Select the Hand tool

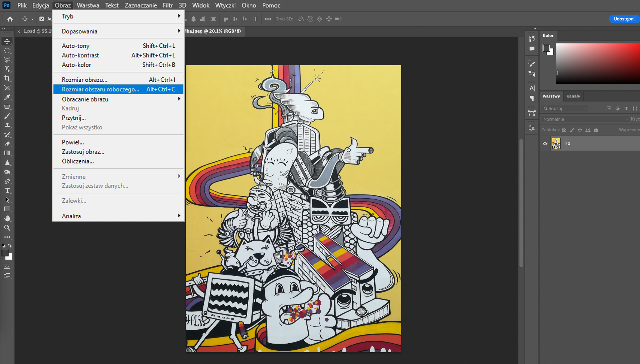(7, 218)
